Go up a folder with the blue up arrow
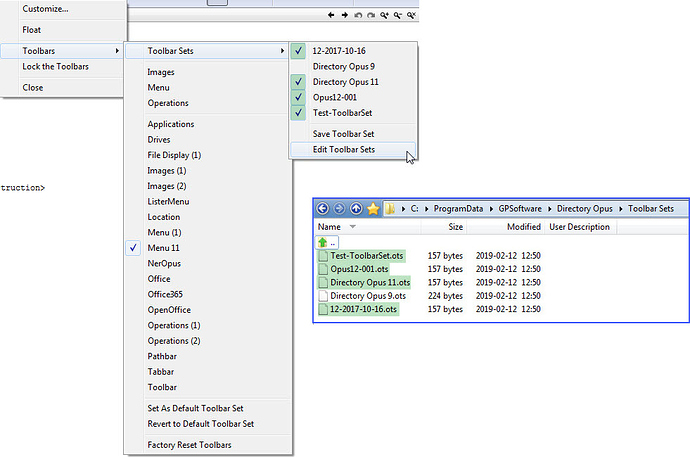This screenshot has height=457, width=690. [355, 208]
